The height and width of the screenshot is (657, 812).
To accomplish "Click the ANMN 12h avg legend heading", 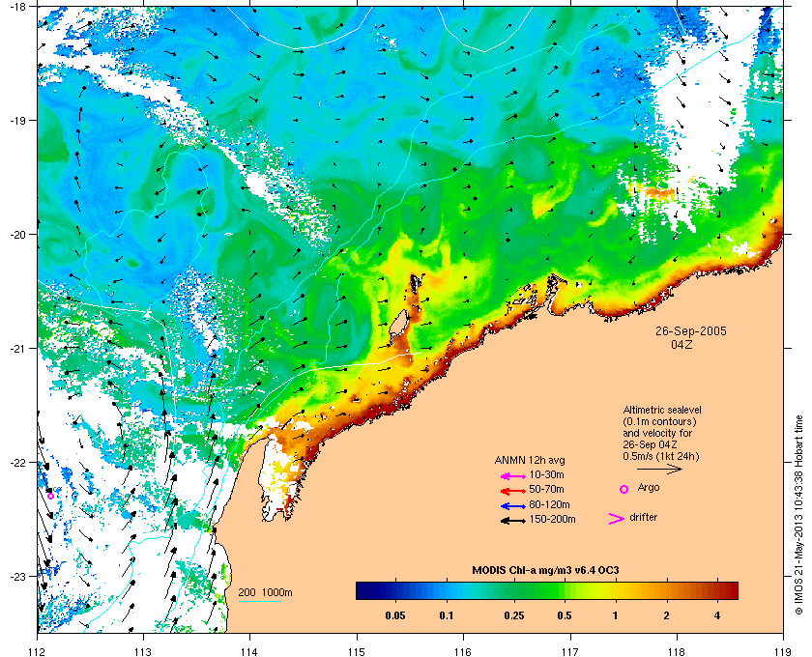I will point(530,460).
